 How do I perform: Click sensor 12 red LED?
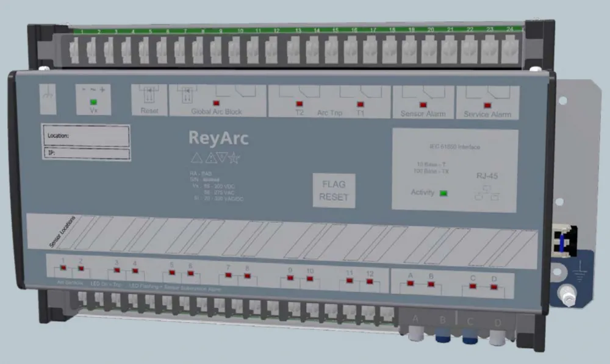click(370, 282)
